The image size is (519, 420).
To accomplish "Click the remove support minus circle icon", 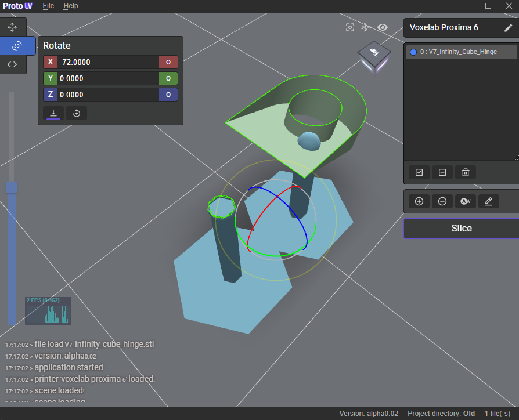I will point(442,201).
